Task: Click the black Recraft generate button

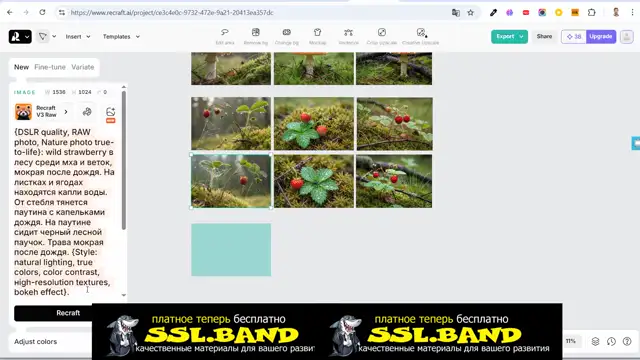Action: (68, 313)
